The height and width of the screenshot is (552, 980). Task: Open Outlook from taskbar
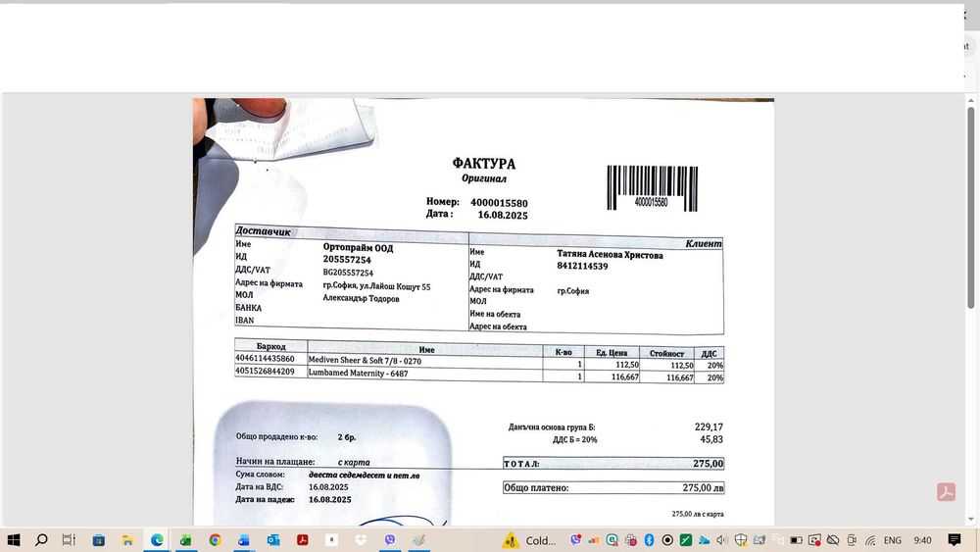coord(273,540)
